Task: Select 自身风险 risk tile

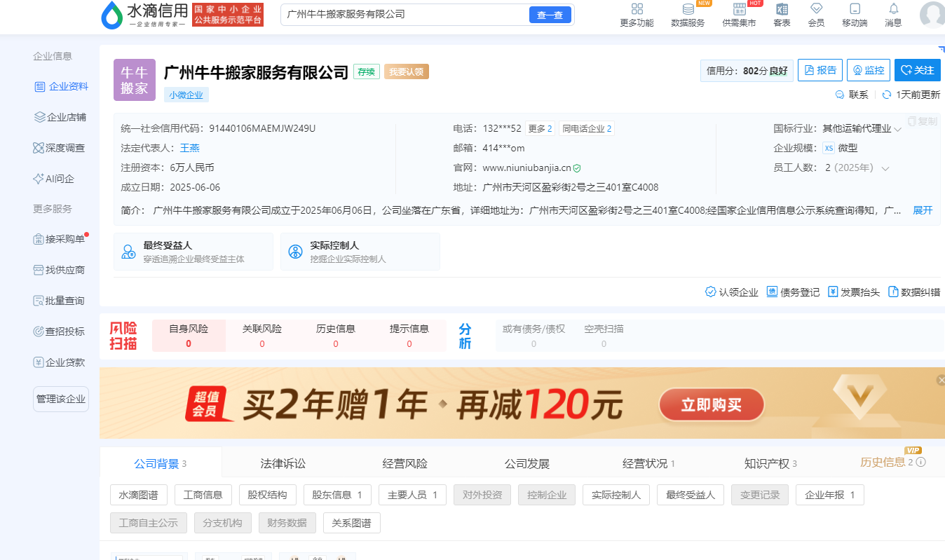Action: (x=189, y=336)
